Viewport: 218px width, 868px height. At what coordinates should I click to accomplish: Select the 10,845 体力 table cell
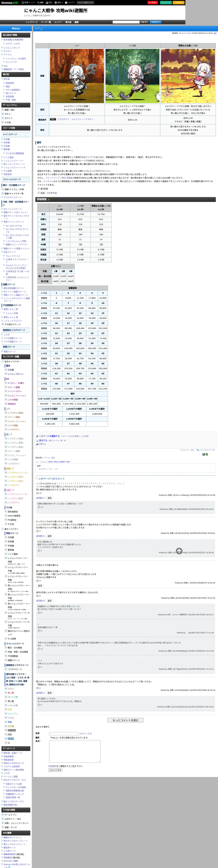pyautogui.click(x=59, y=214)
